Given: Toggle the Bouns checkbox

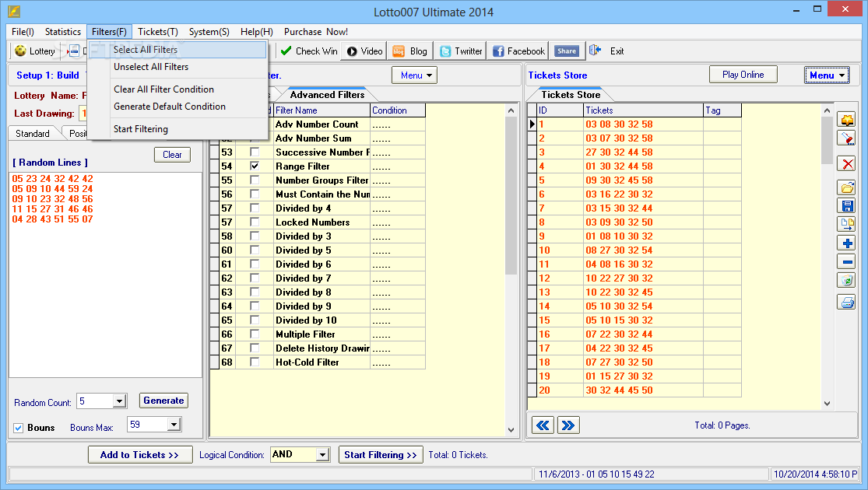Looking at the screenshot, I should coord(18,428).
